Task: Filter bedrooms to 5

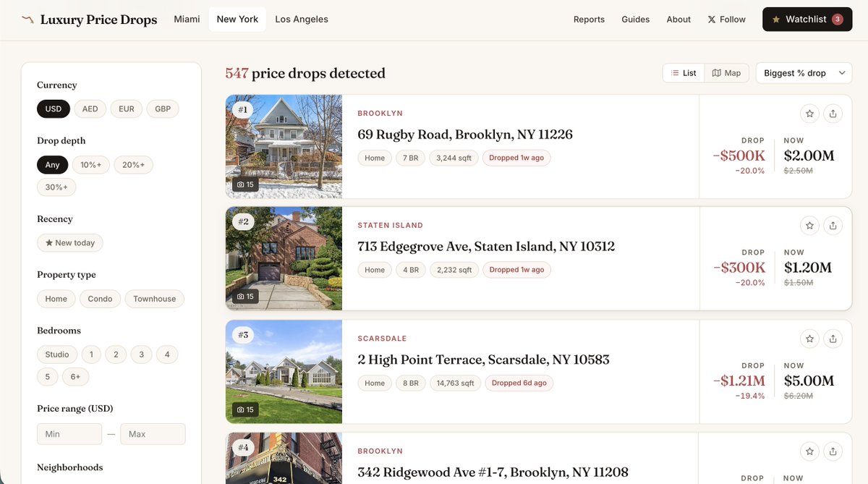Action: point(48,377)
